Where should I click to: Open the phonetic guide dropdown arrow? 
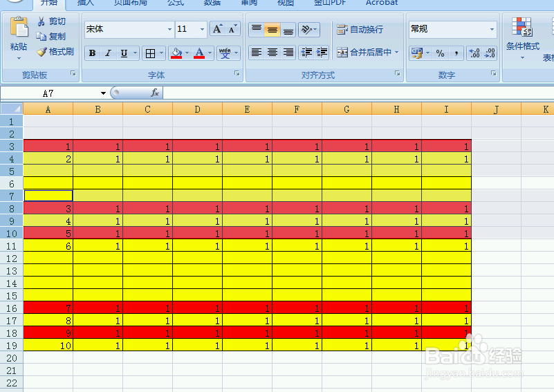point(236,53)
